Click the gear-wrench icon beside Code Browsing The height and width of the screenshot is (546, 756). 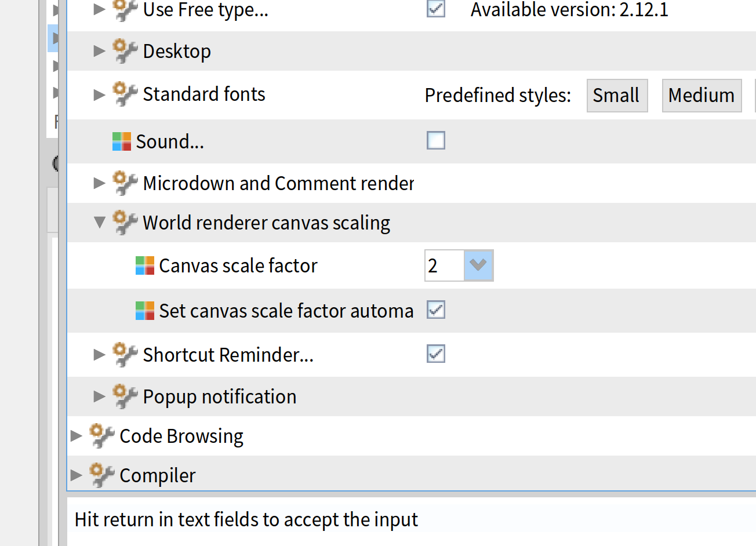click(x=101, y=436)
